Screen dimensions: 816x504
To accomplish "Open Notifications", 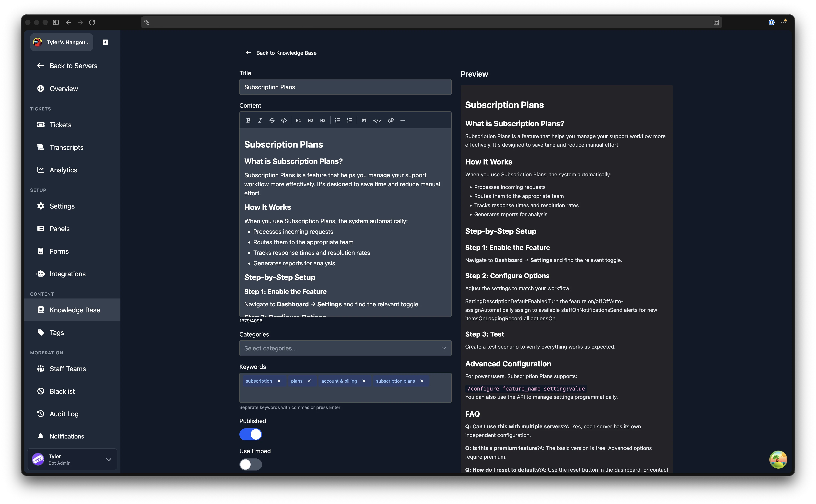I will (72, 436).
